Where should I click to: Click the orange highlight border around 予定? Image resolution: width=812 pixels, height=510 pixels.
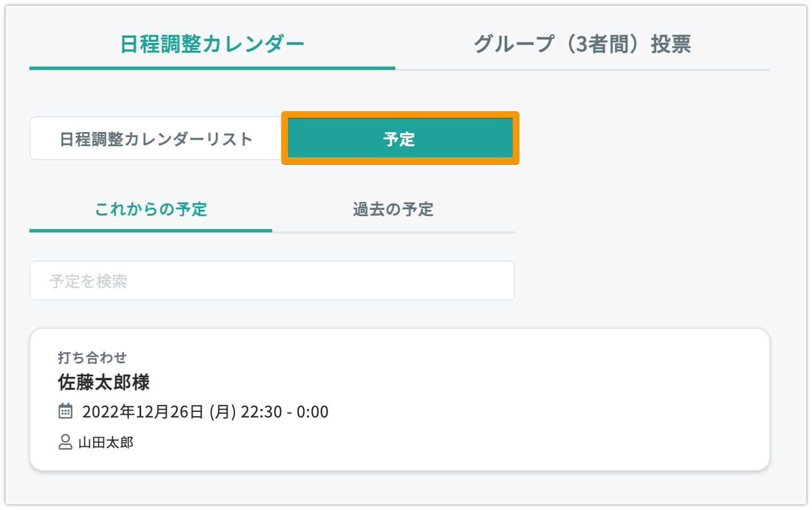pos(400,115)
